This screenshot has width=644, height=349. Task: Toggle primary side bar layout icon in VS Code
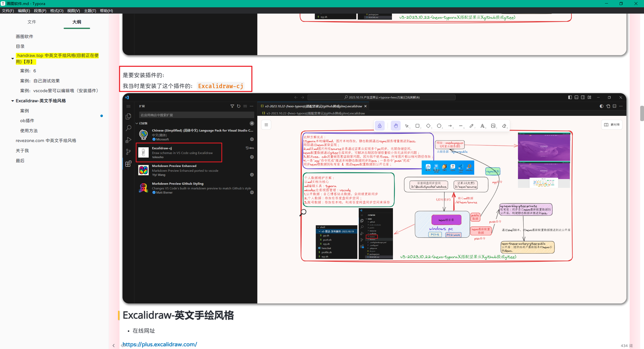coord(570,97)
